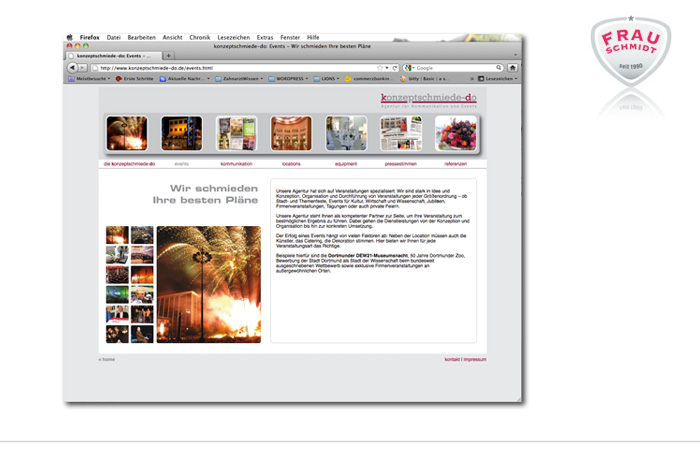This screenshot has width=700, height=450.
Task: Open the 'locations' nav link
Action: pos(291,164)
